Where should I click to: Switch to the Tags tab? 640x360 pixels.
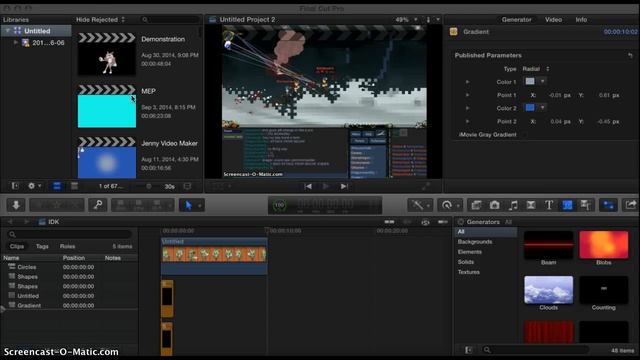[42, 247]
